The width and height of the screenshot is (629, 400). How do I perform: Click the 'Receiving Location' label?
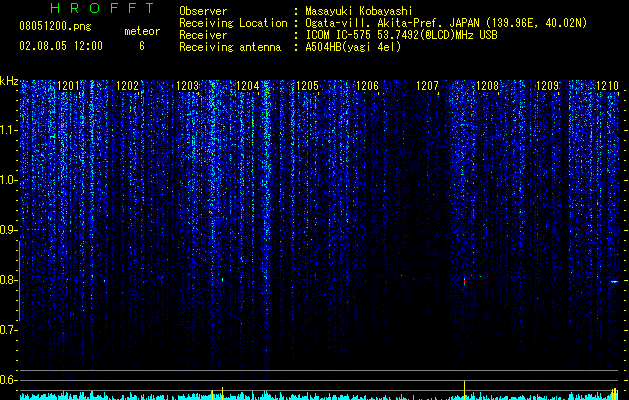coord(233,23)
